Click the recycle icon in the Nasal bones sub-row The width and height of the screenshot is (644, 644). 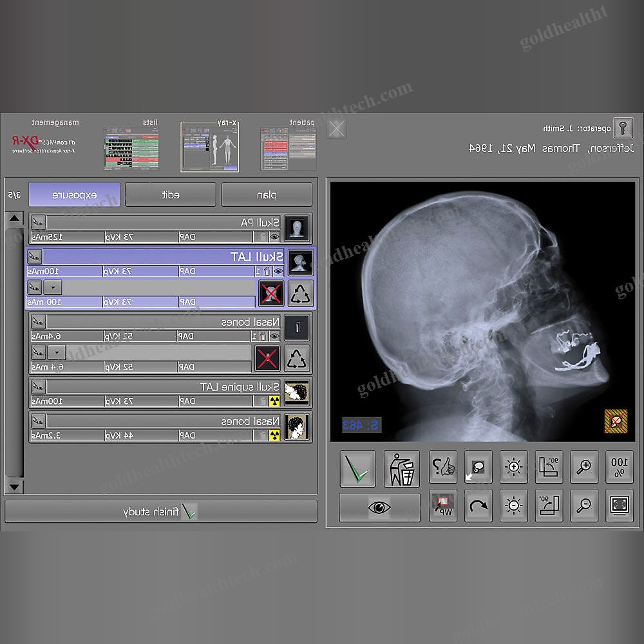[297, 359]
